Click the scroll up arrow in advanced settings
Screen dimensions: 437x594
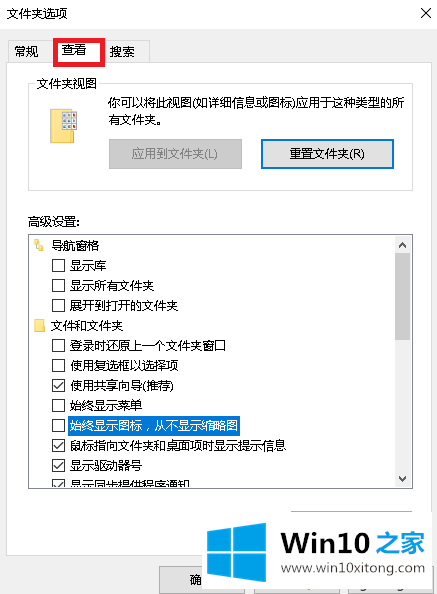pyautogui.click(x=403, y=245)
